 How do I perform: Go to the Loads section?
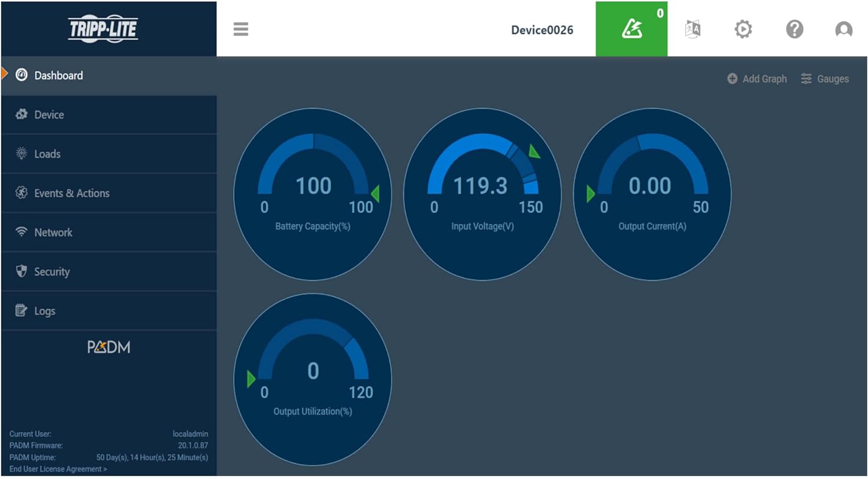click(47, 154)
